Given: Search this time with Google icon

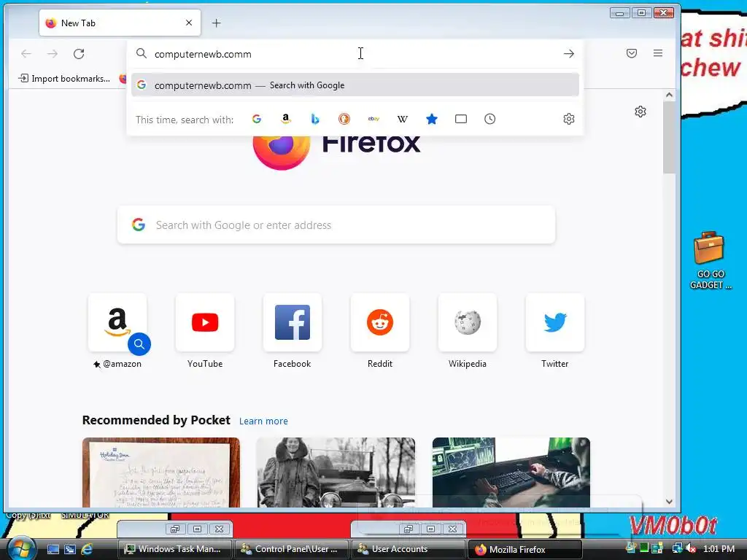Looking at the screenshot, I should coord(257,119).
